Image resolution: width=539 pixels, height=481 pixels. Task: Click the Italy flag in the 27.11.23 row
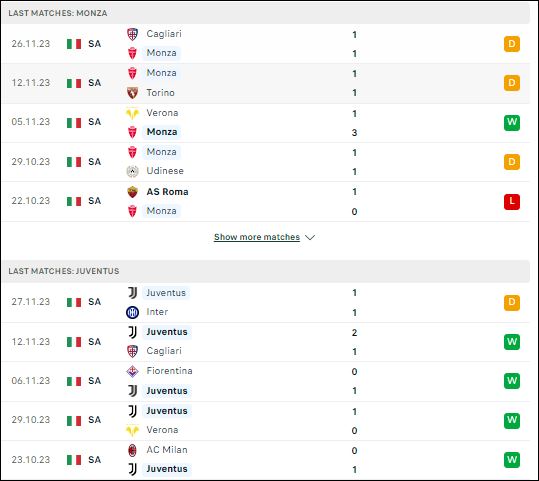pyautogui.click(x=74, y=302)
